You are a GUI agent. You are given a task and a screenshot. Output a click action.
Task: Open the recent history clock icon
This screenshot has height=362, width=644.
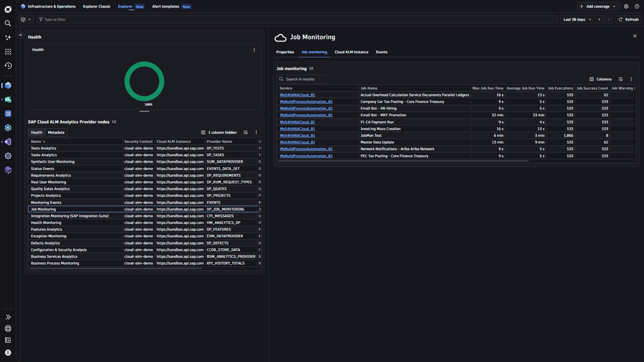pyautogui.click(x=8, y=66)
